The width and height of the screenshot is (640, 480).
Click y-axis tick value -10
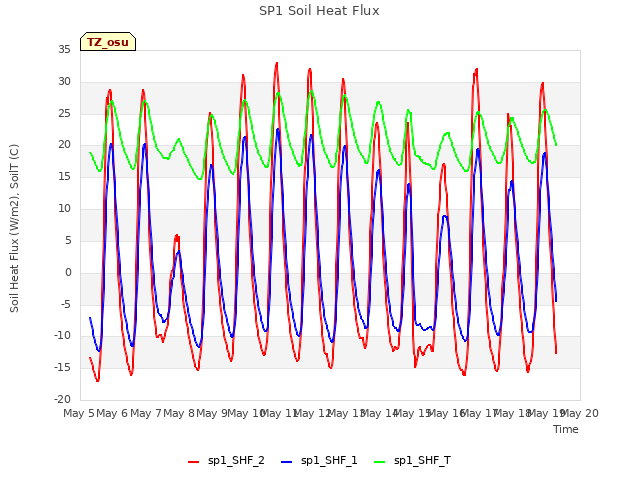click(x=62, y=336)
